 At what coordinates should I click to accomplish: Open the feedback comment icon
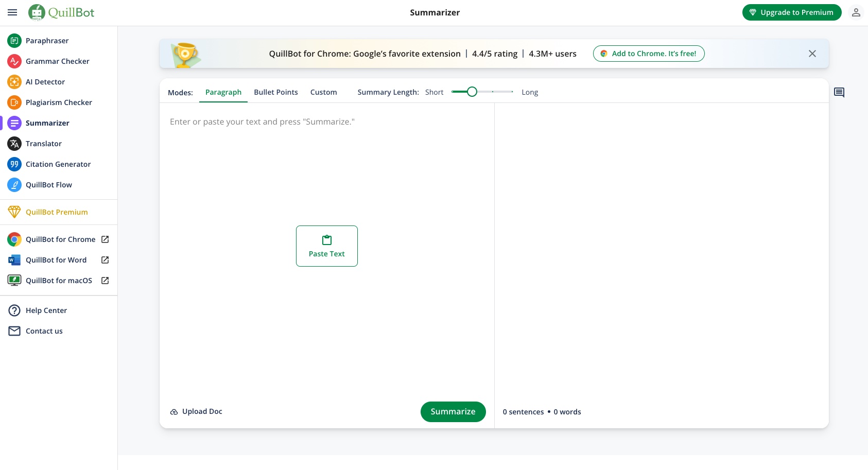click(839, 93)
